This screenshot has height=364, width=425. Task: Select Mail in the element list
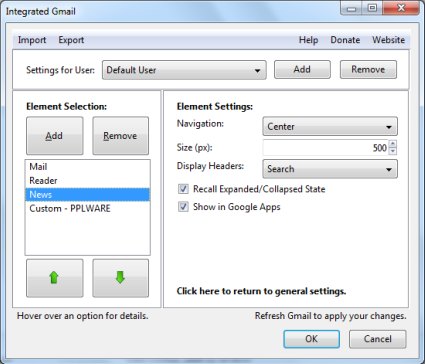tap(87, 167)
